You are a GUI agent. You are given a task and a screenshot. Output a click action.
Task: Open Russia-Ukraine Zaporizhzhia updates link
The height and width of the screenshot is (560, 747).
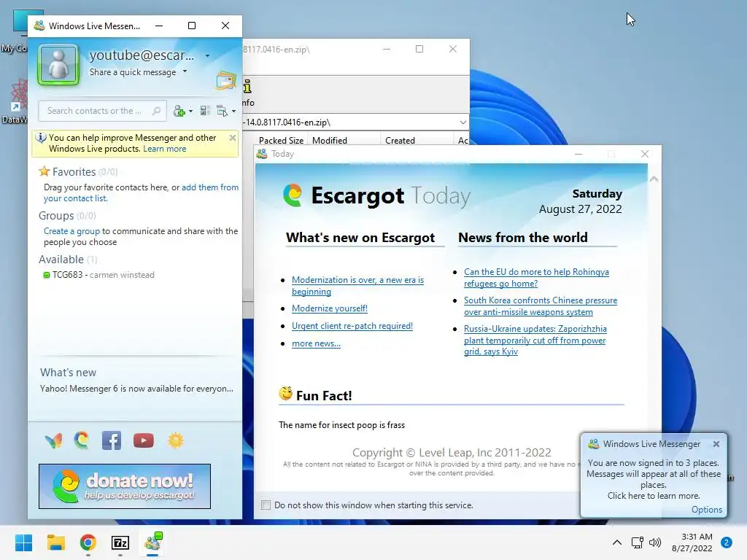pyautogui.click(x=535, y=340)
